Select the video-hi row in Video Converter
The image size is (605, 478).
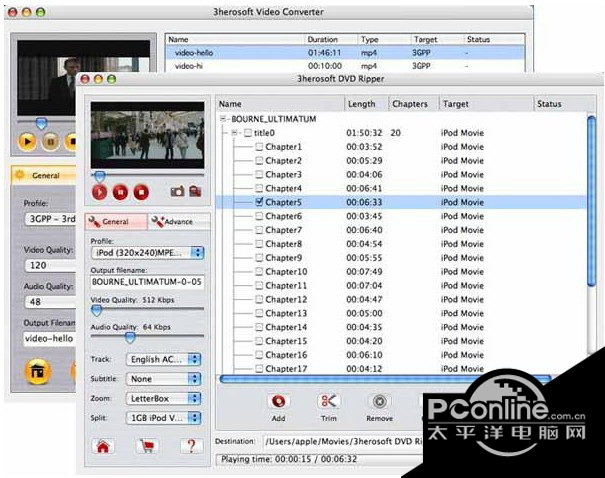click(345, 66)
